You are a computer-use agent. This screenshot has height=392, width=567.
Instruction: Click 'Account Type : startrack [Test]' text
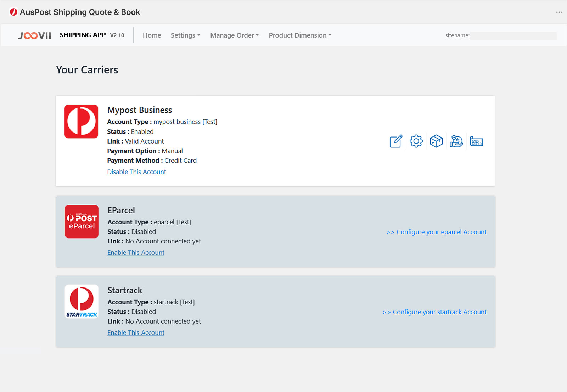(x=151, y=302)
